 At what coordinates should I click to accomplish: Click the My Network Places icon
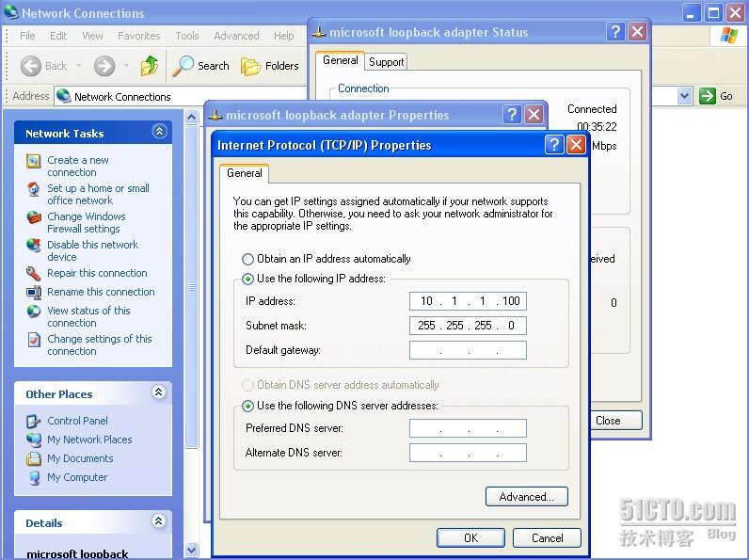(x=34, y=440)
